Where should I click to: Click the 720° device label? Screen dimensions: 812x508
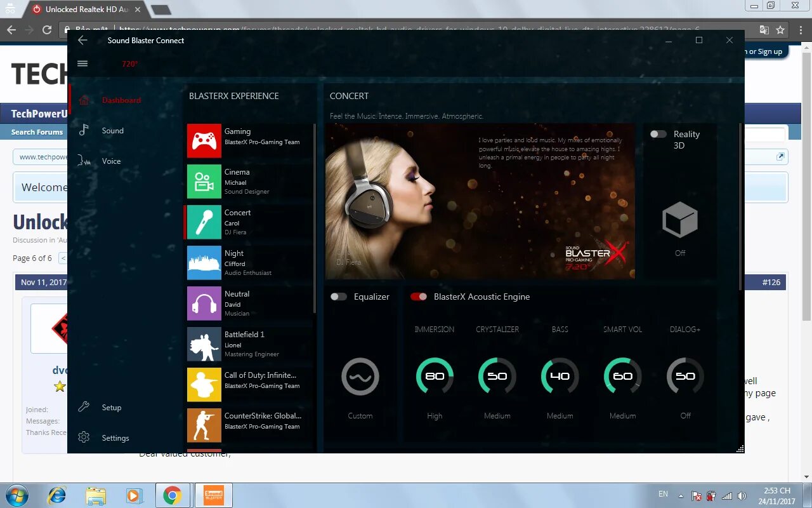pos(130,64)
